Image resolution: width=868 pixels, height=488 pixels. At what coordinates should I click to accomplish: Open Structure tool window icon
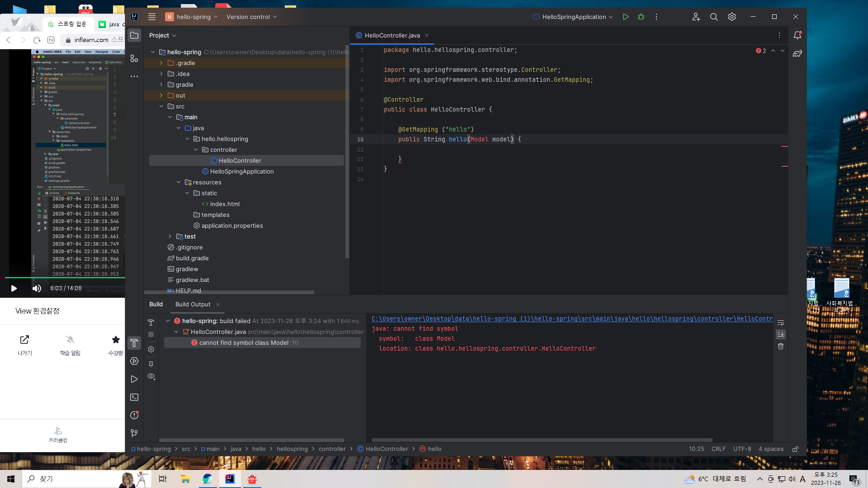134,58
